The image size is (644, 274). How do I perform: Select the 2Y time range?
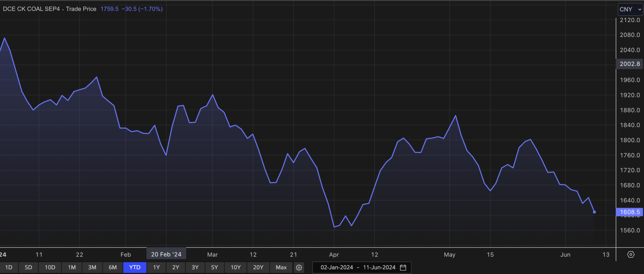pyautogui.click(x=176, y=268)
